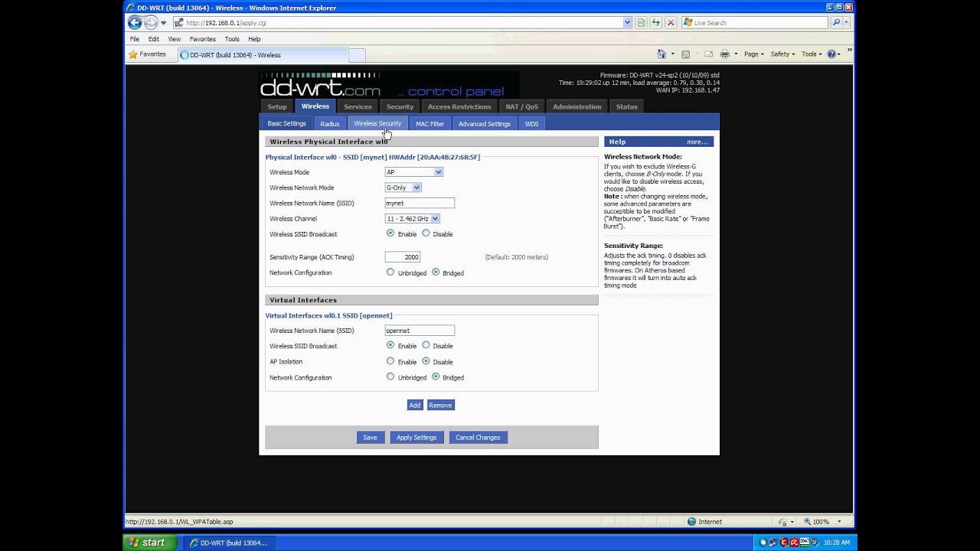Open the Status tab
This screenshot has width=980, height=551.
(626, 107)
